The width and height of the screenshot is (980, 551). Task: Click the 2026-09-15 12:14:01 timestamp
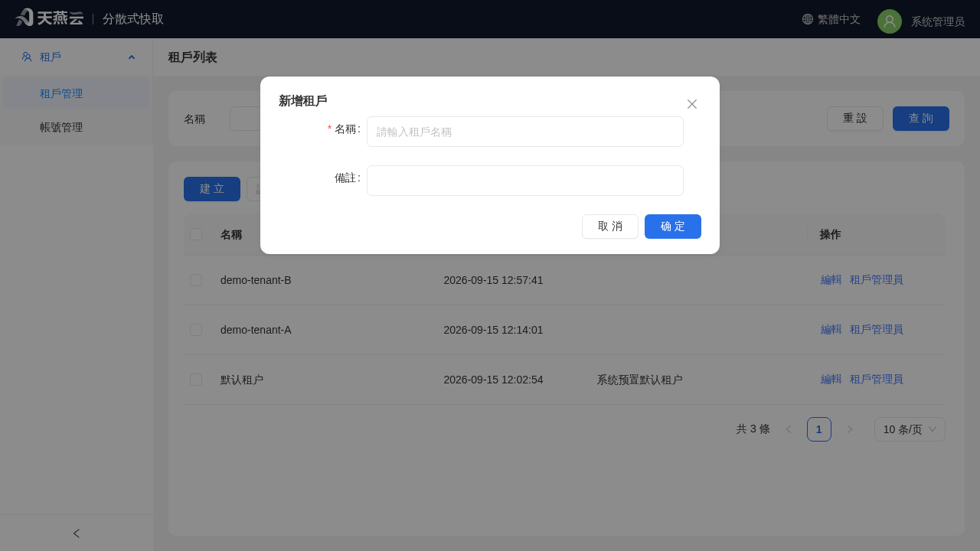tap(494, 330)
